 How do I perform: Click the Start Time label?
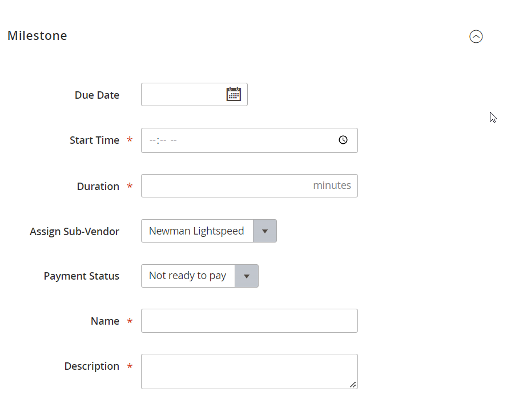94,140
